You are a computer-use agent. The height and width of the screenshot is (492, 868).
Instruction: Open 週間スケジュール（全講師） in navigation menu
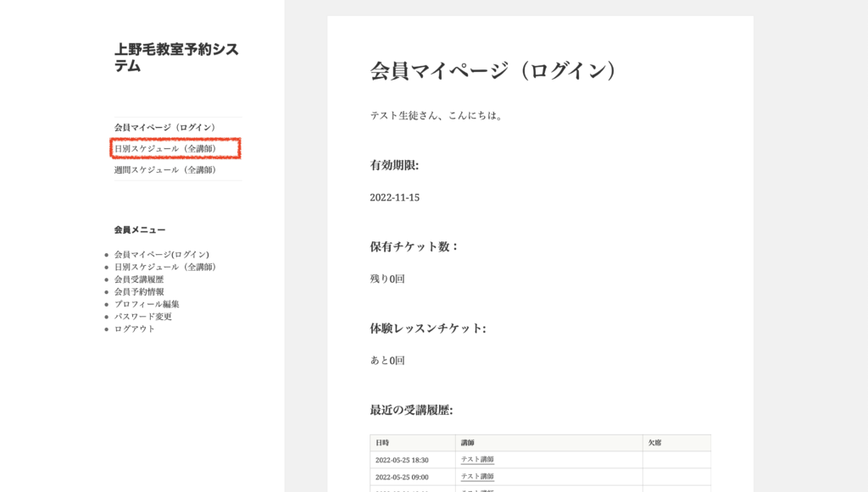165,169
